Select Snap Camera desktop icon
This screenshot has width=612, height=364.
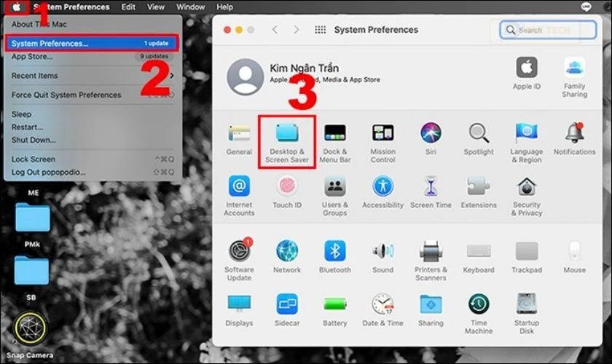[30, 335]
